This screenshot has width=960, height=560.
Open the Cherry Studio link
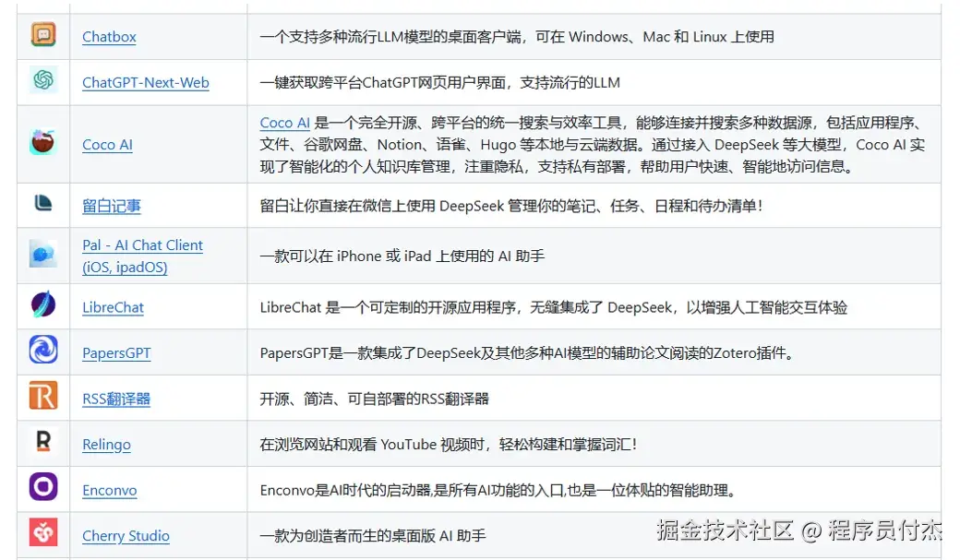(x=126, y=536)
